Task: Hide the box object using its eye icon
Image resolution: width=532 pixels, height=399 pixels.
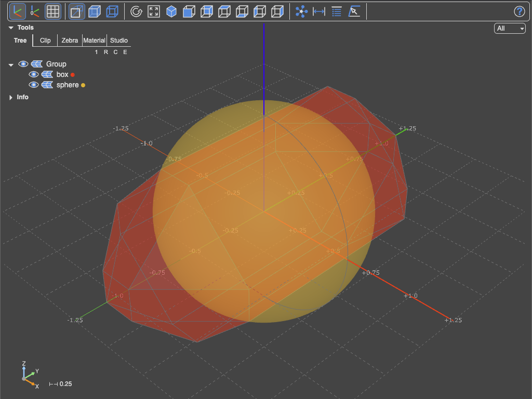Action: 34,74
